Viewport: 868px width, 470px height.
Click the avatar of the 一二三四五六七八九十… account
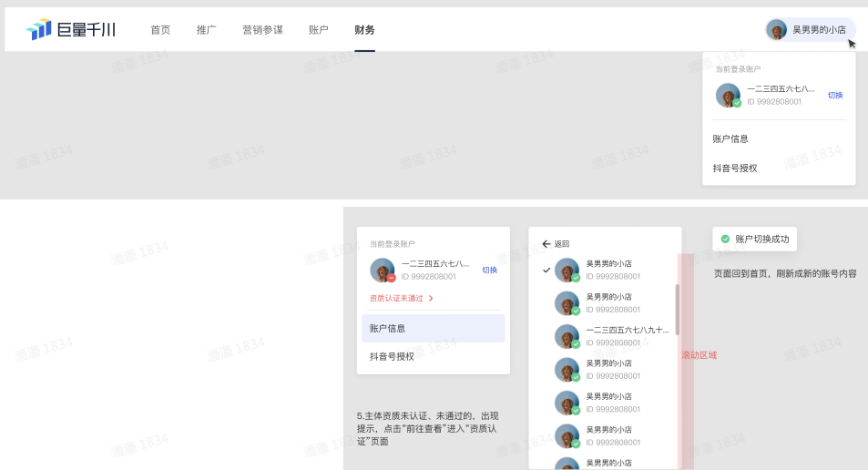[567, 336]
